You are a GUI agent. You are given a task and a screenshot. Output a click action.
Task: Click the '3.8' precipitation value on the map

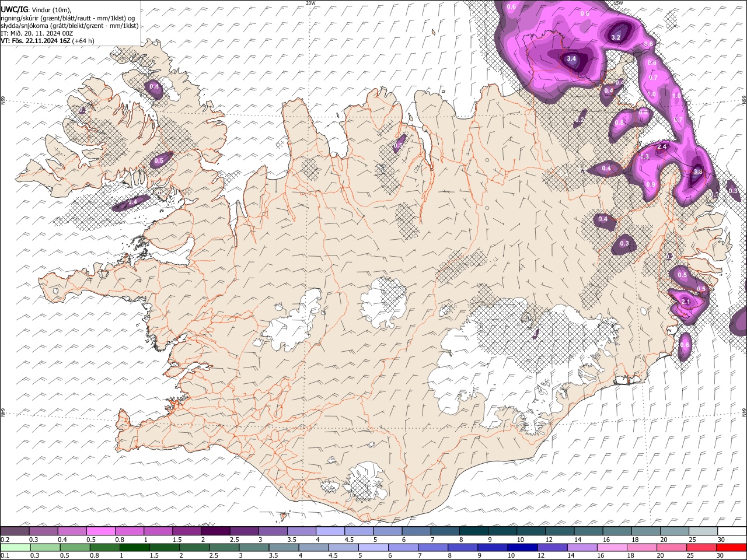[697, 172]
